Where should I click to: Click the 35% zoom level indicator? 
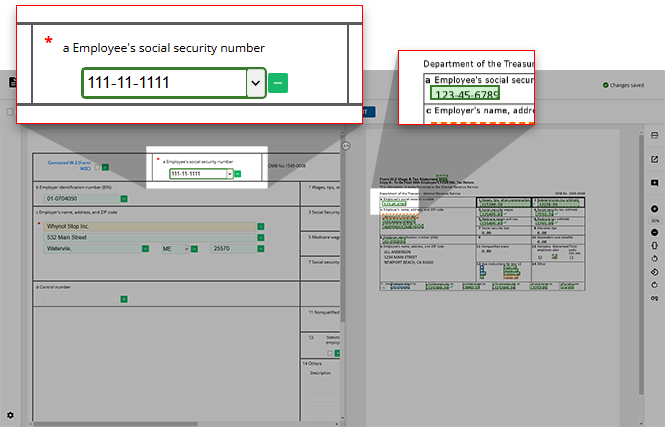(x=655, y=220)
